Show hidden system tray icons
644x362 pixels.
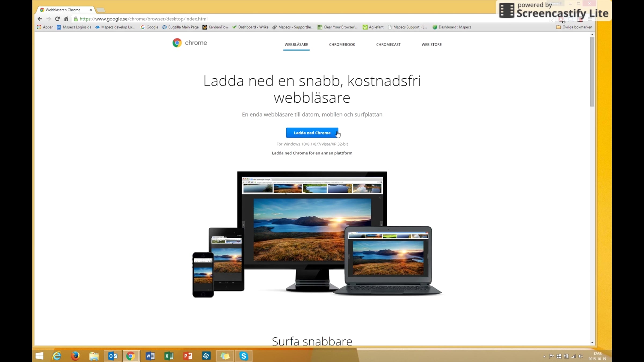[x=544, y=356]
